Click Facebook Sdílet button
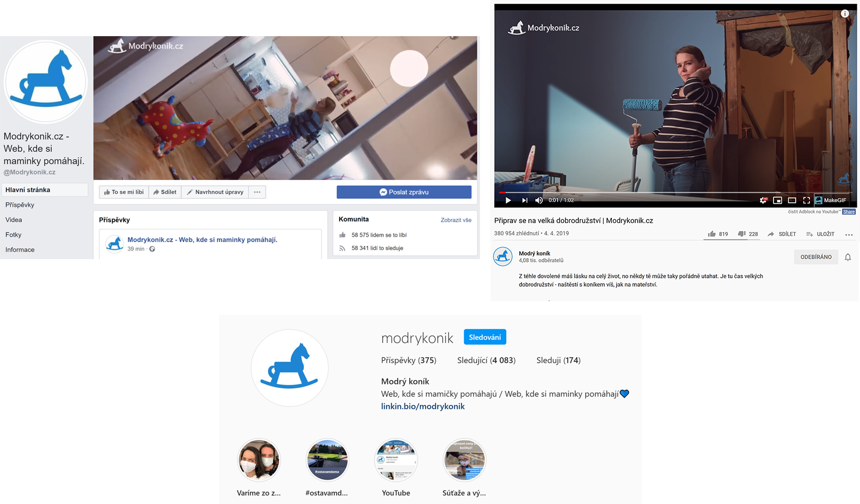This screenshot has height=504, width=860. pos(165,192)
